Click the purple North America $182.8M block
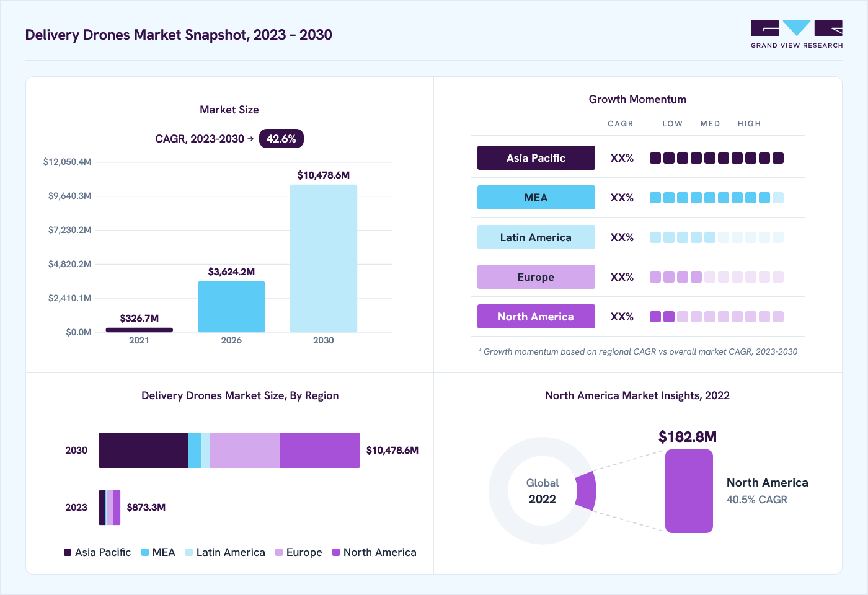The image size is (868, 595). pos(689,491)
